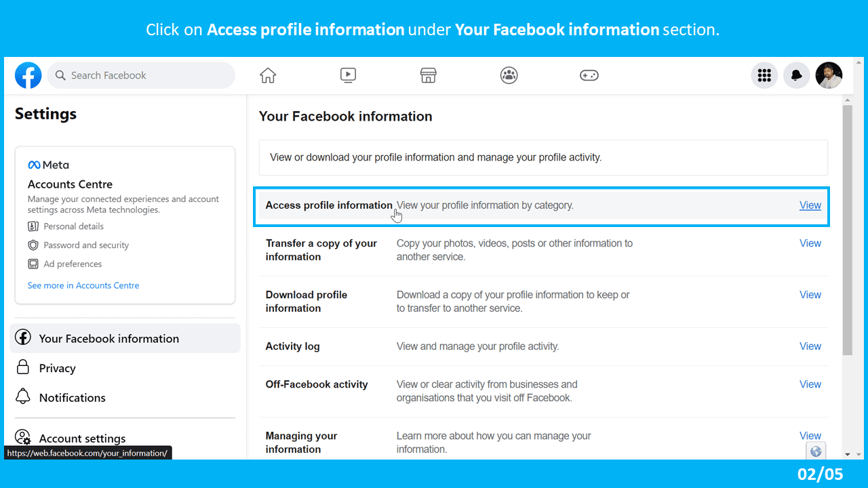Screen dimensions: 868x488
Task: Open Marketplace from the top bar
Action: 428,75
